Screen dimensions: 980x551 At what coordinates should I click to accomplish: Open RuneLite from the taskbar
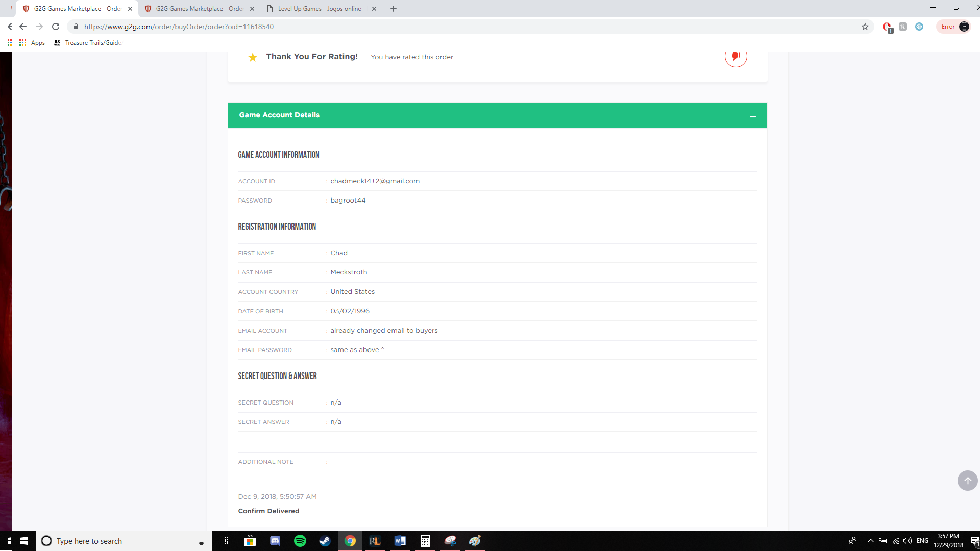375,541
